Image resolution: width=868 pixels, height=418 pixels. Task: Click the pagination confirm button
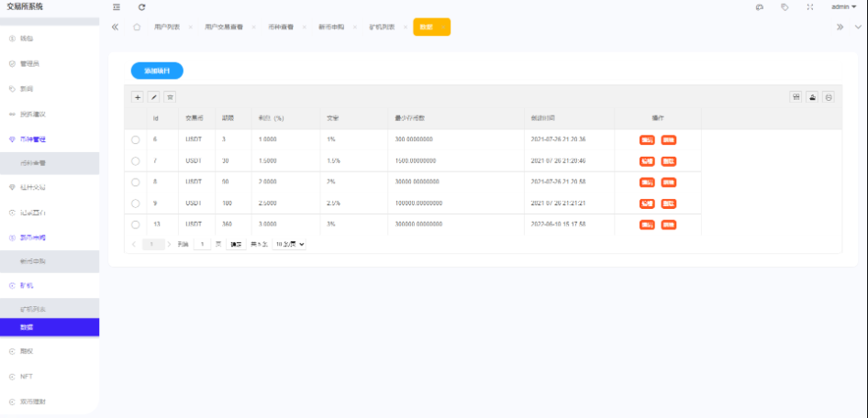236,244
